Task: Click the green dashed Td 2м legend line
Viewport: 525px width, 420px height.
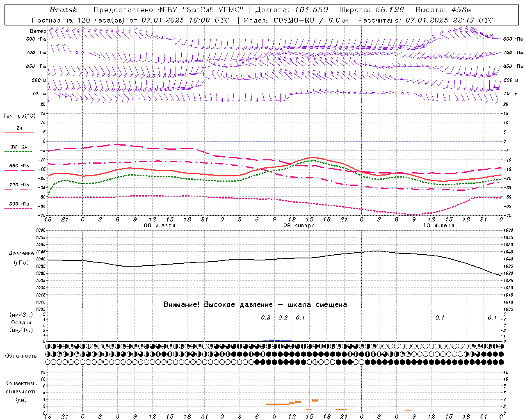Action: click(19, 152)
